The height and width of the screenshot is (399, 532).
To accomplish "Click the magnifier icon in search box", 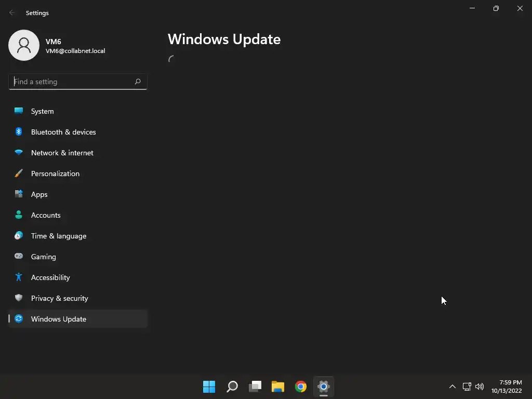I will coord(137,82).
